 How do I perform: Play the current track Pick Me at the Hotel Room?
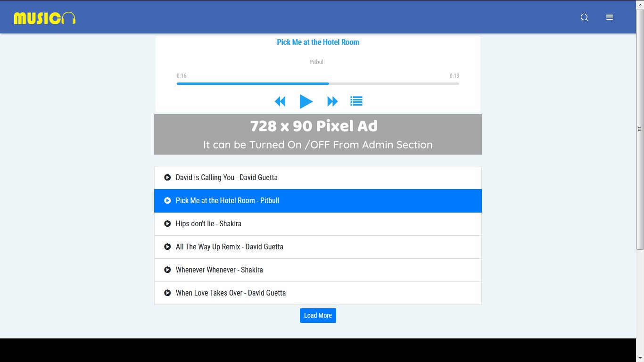point(306,101)
